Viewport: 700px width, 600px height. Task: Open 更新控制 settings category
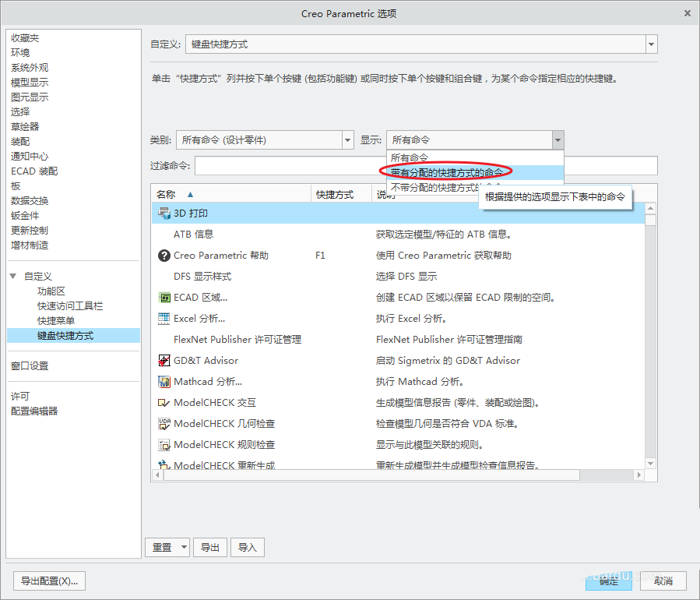click(x=30, y=230)
